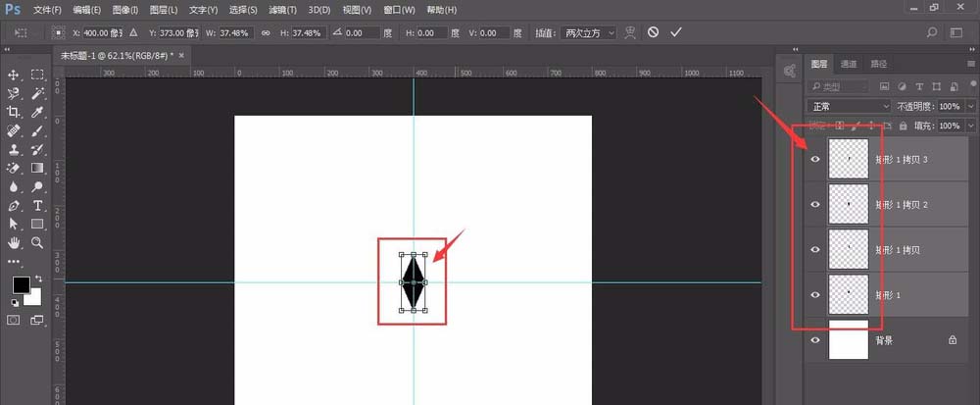This screenshot has height=405, width=980.
Task: Choose the Zoom tool
Action: click(37, 242)
